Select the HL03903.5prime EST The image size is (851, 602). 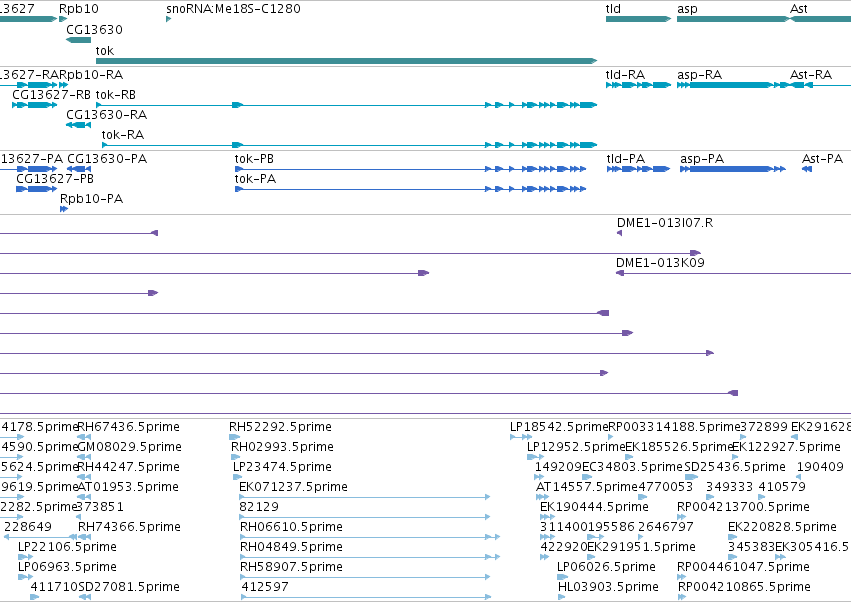[x=561, y=597]
